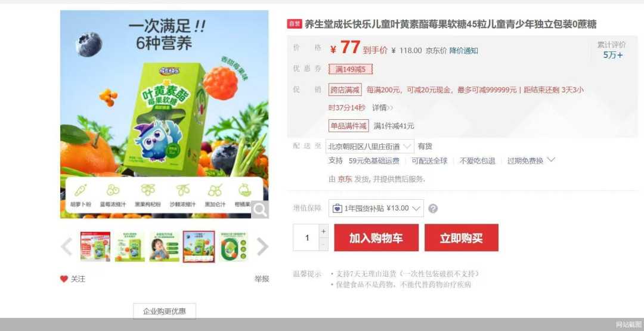Open 详情 link for promotion
This screenshot has width=644, height=331.
tap(382, 107)
